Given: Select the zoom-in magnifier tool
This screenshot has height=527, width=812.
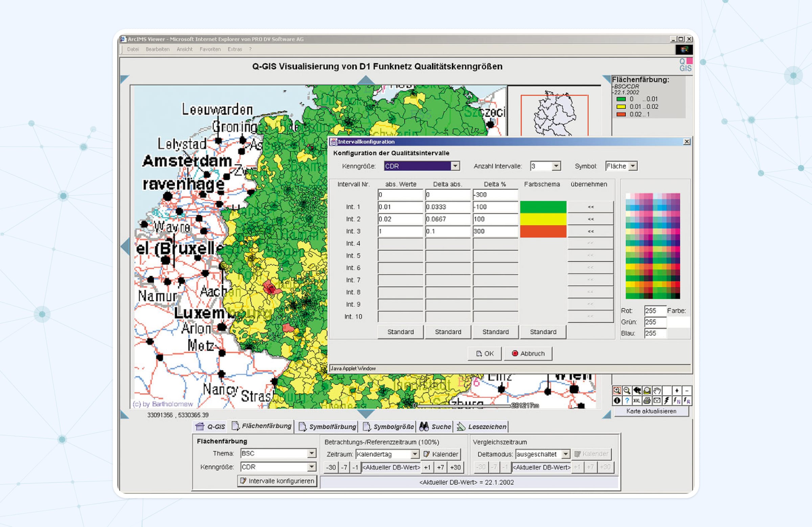Looking at the screenshot, I should [x=617, y=391].
